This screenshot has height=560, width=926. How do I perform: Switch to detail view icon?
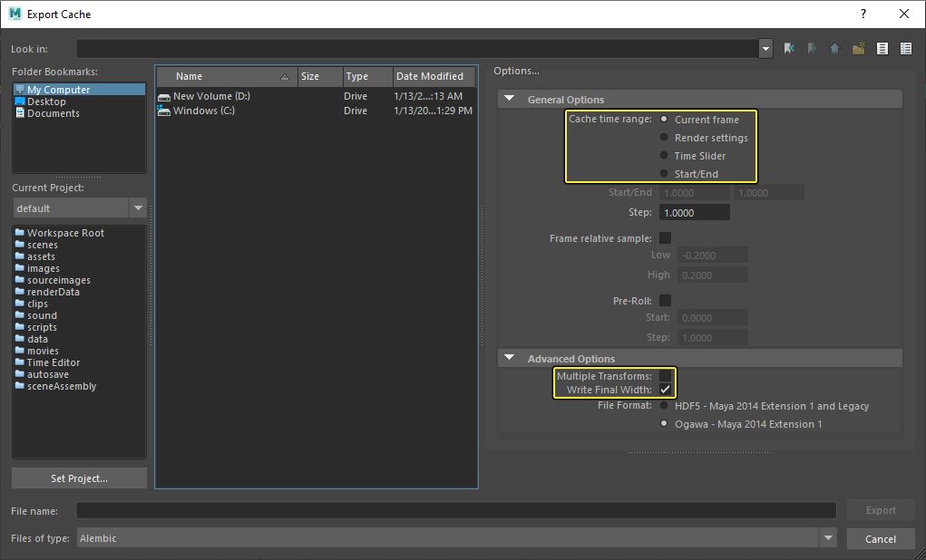pyautogui.click(x=905, y=48)
